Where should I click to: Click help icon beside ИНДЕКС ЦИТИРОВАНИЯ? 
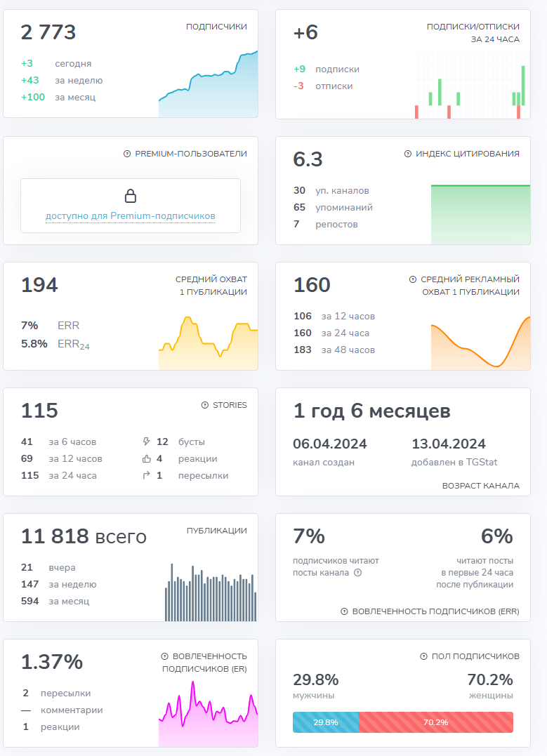coord(407,154)
